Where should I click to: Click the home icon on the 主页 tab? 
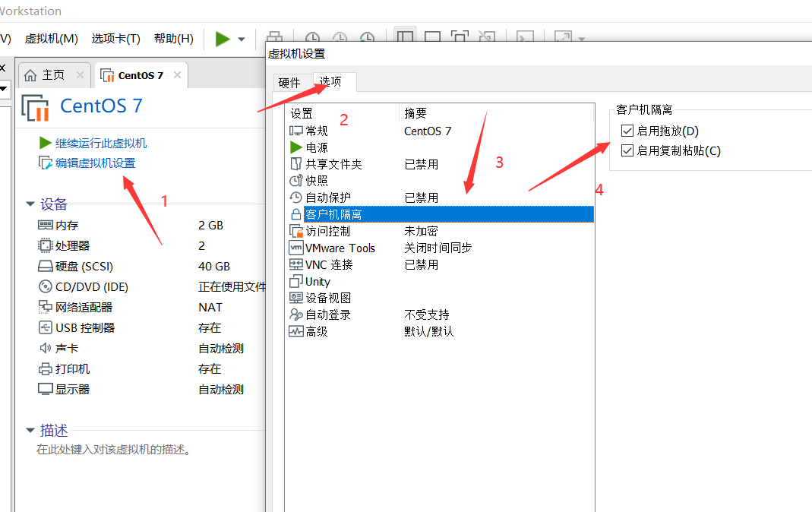(30, 74)
